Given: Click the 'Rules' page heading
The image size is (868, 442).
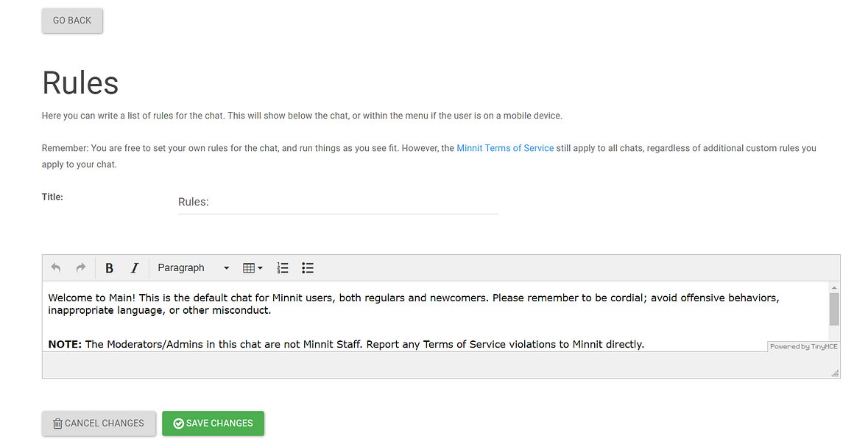Looking at the screenshot, I should (80, 83).
